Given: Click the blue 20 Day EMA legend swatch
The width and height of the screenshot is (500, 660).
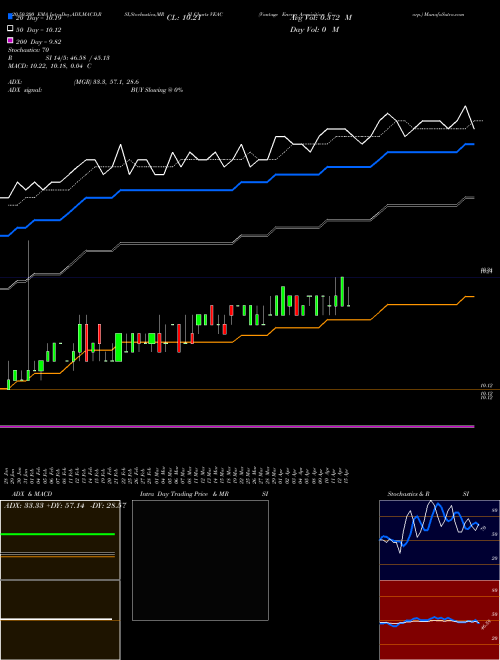Looking at the screenshot, I should [11, 16].
